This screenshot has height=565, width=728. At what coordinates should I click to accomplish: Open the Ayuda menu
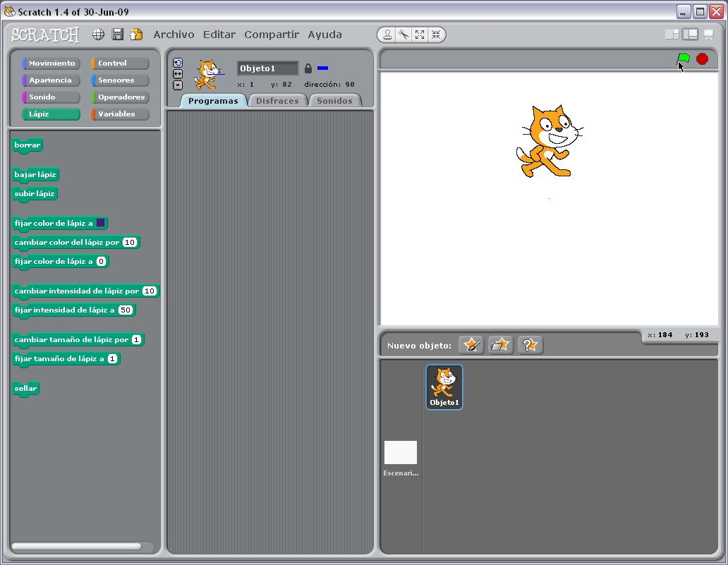(325, 35)
